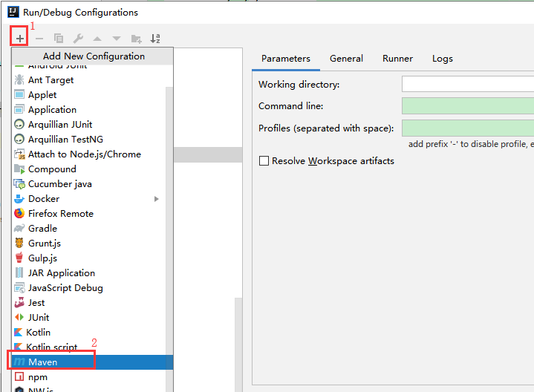534x392 pixels.
Task: Select the Kotlin configuration icon
Action: pos(19,332)
